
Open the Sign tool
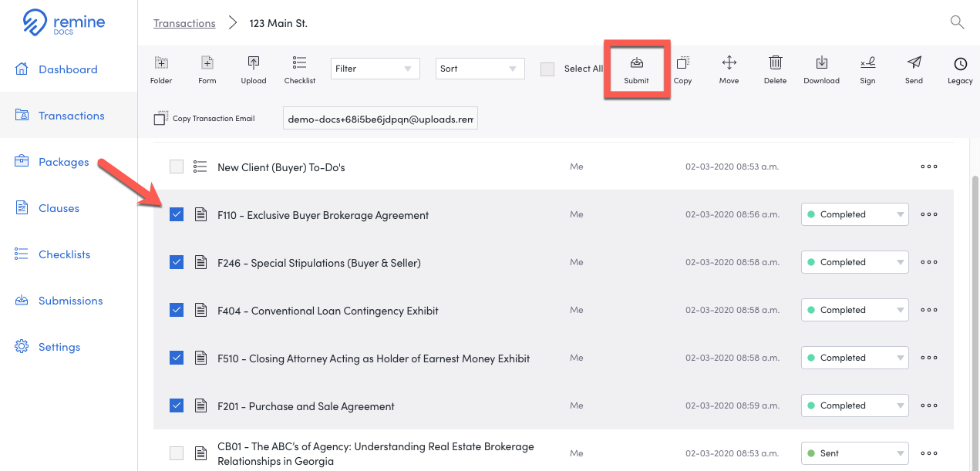point(867,69)
